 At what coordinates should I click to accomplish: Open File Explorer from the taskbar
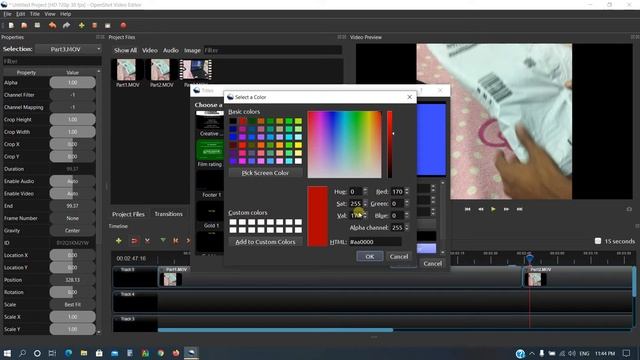(84, 353)
